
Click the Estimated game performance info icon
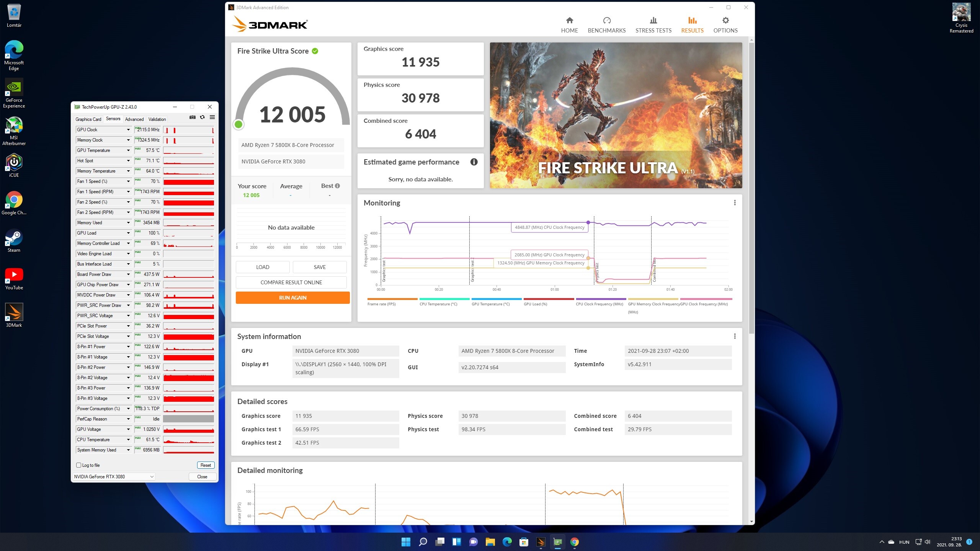[474, 162]
